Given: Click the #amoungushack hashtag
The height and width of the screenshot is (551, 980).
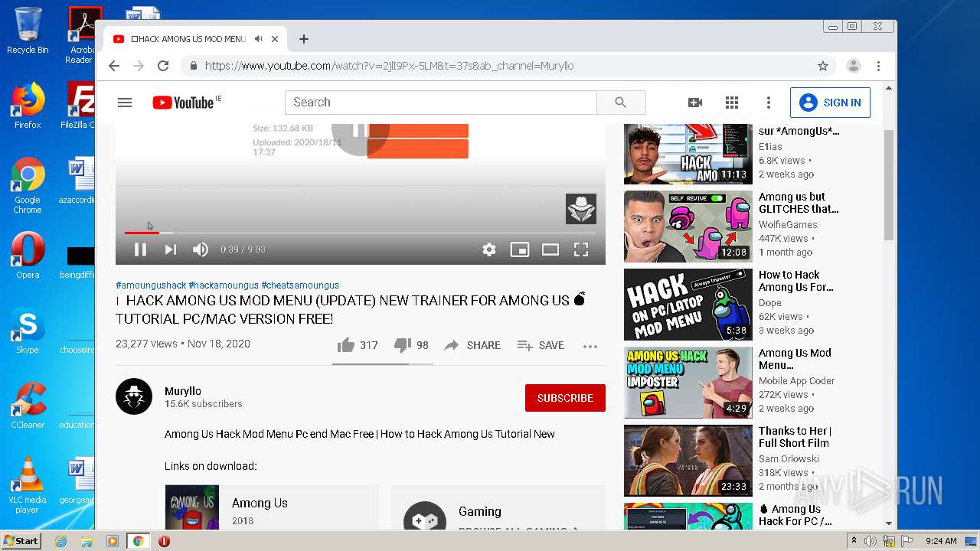Looking at the screenshot, I should pos(151,285).
